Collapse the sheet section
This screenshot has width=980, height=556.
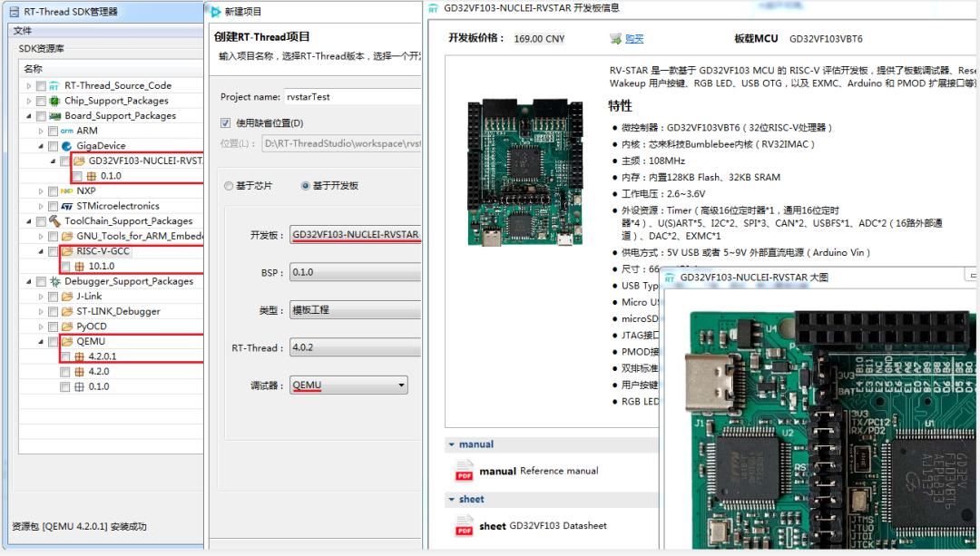451,500
